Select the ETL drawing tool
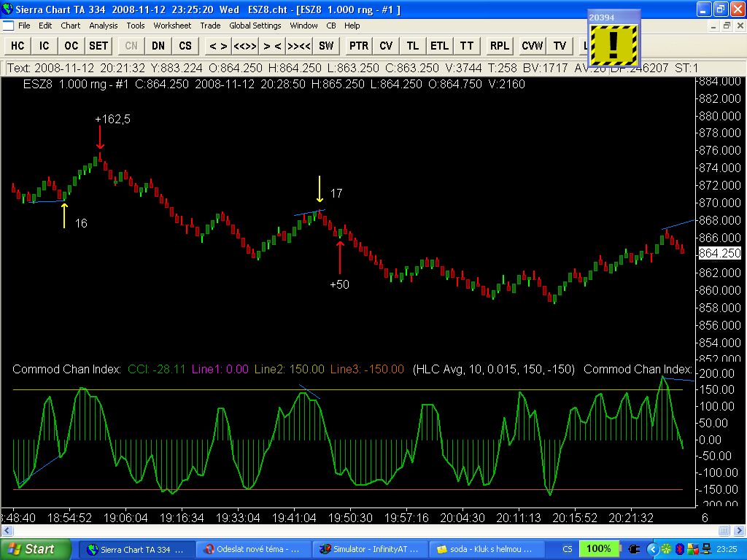The height and width of the screenshot is (560, 747). click(440, 45)
